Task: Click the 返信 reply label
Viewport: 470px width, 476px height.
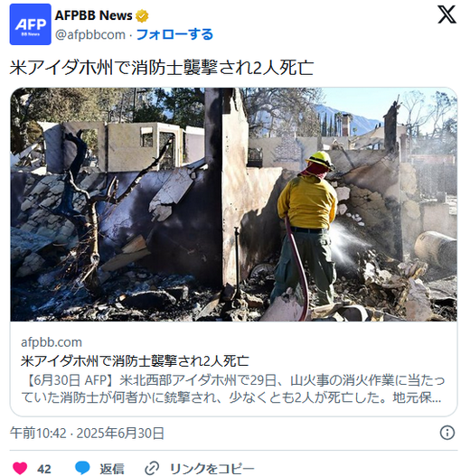Action: click(x=112, y=469)
